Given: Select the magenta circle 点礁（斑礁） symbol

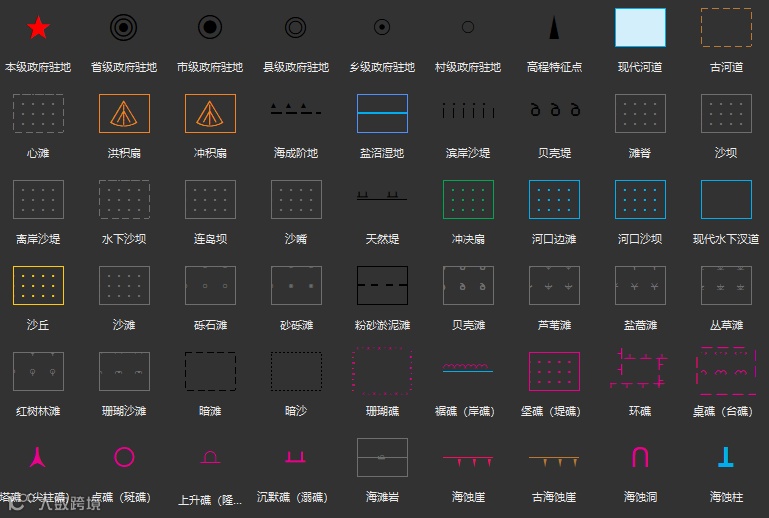Looking at the screenshot, I should (x=124, y=457).
